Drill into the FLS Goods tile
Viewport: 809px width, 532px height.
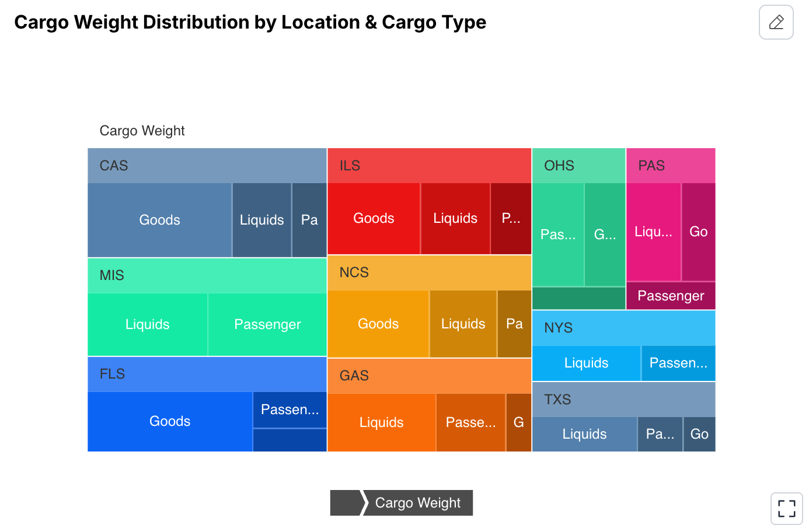pyautogui.click(x=170, y=421)
